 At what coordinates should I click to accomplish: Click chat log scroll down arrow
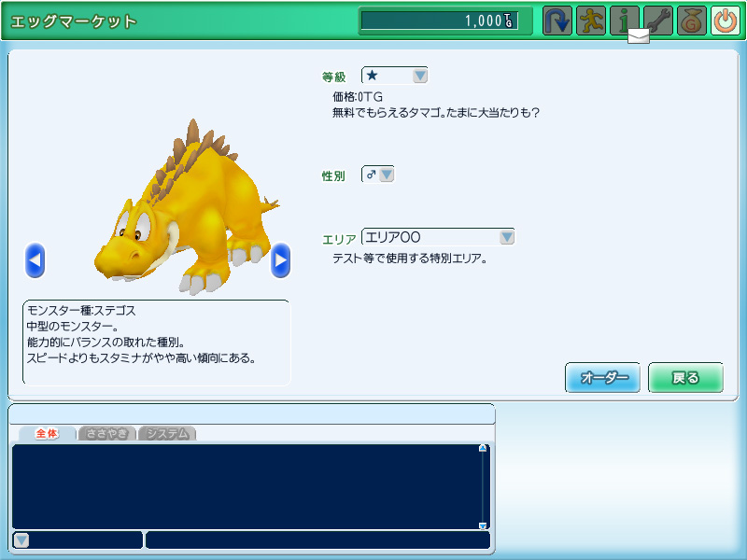pos(483,525)
